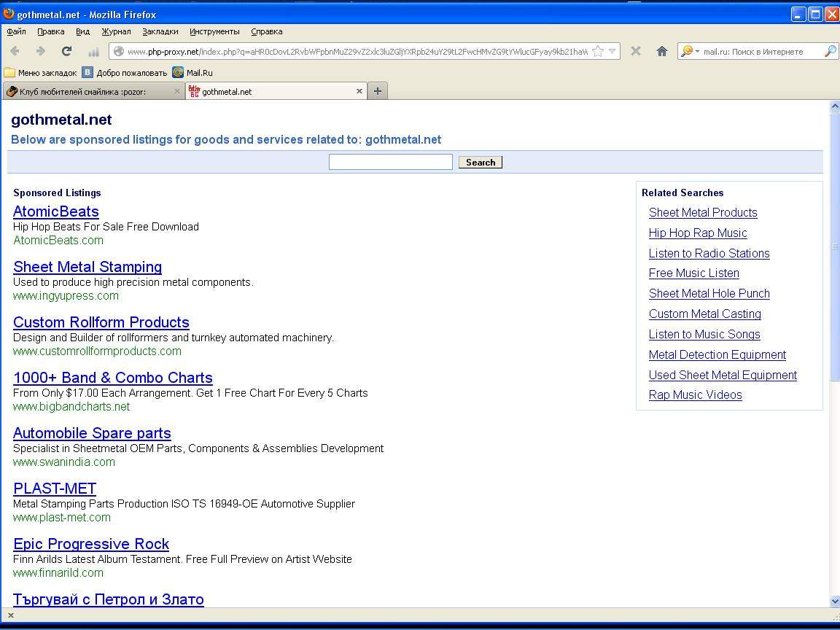The image size is (840, 630).
Task: Open related search Metal Detection Equipment
Action: point(717,354)
